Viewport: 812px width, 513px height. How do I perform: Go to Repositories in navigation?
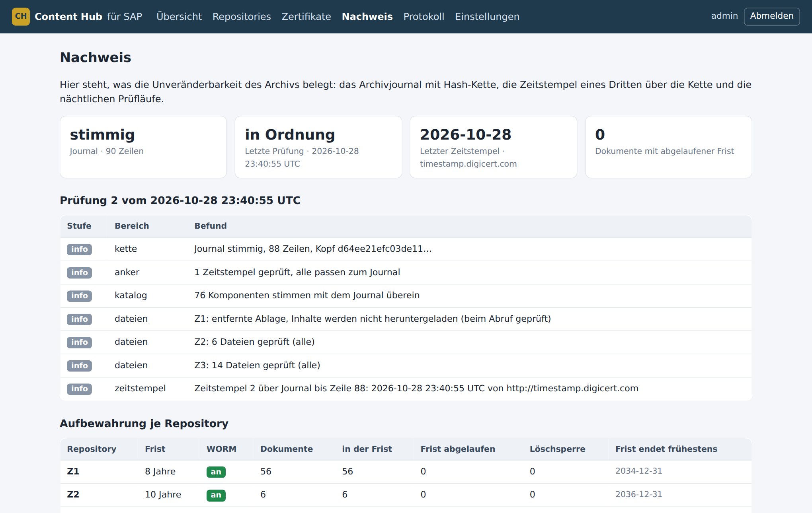(242, 16)
